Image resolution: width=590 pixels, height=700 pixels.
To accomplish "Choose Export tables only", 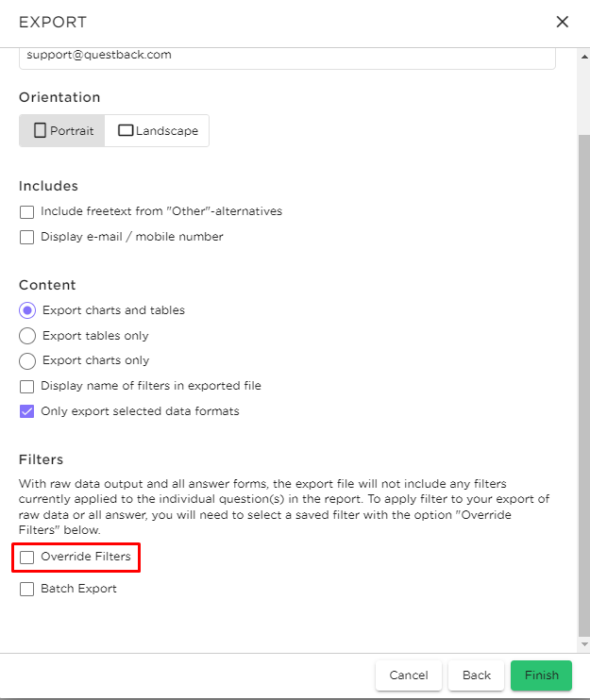I will point(27,336).
